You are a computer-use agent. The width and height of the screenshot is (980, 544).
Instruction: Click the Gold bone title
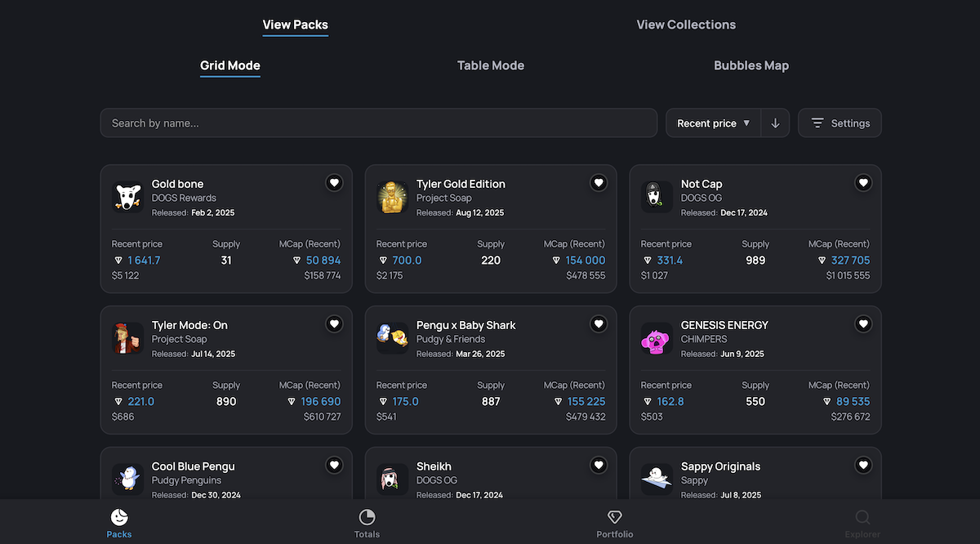[177, 184]
